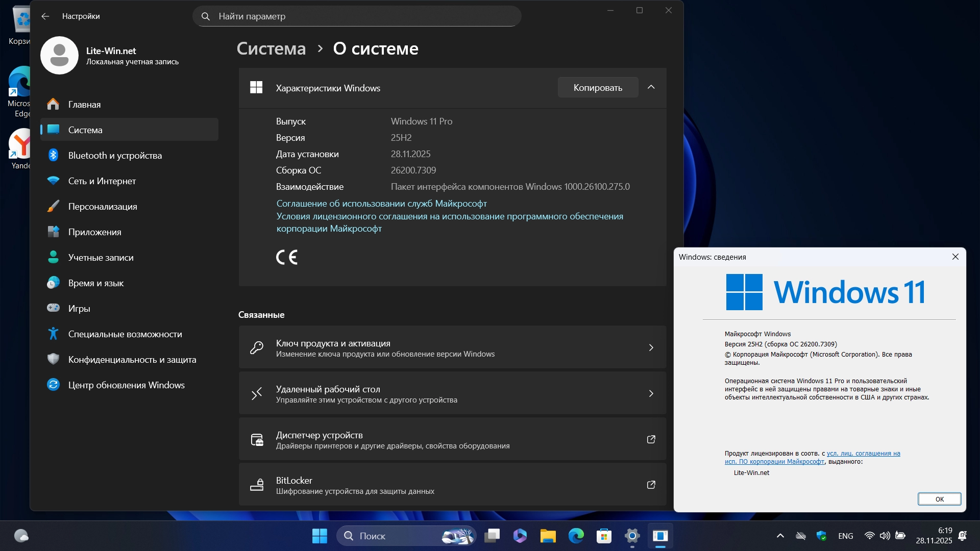Open Windows Start menu on taskbar
This screenshot has width=980, height=551.
click(320, 536)
